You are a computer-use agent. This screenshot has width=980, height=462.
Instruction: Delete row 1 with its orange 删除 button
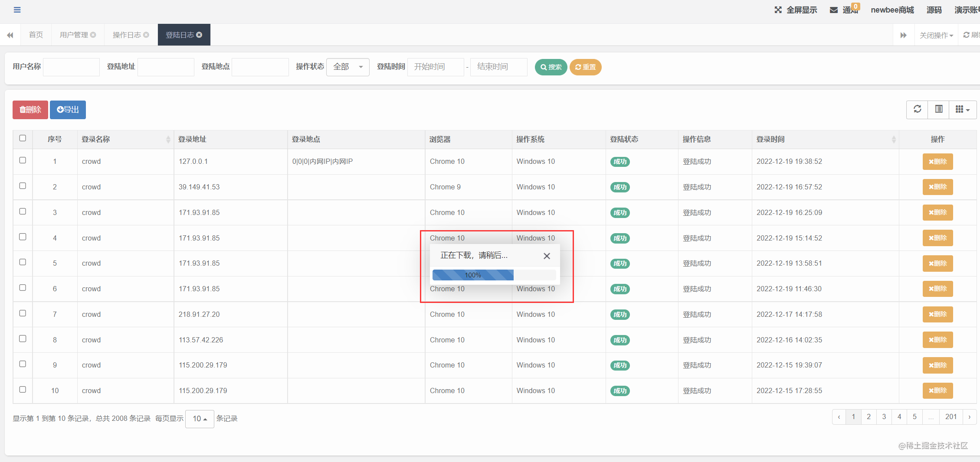(x=937, y=162)
